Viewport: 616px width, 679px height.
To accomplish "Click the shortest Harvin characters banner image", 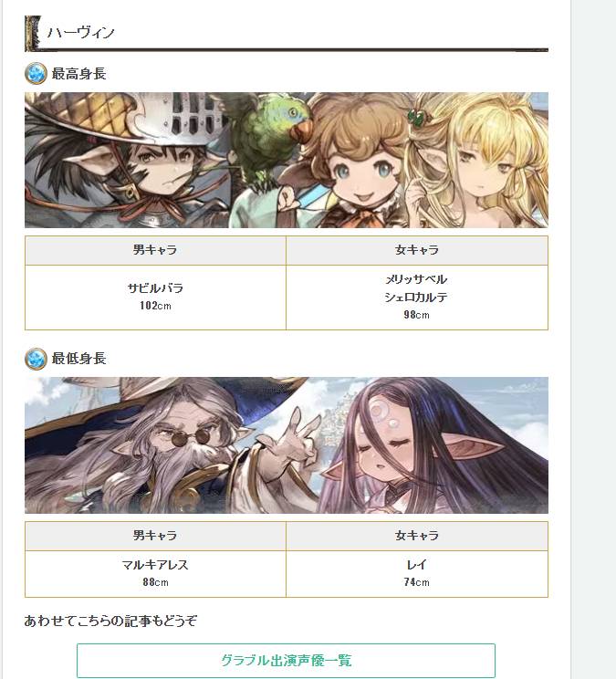I will tap(287, 445).
